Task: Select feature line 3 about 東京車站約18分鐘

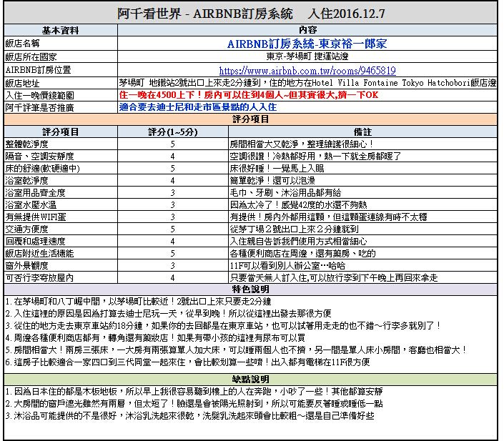Action: click(224, 326)
